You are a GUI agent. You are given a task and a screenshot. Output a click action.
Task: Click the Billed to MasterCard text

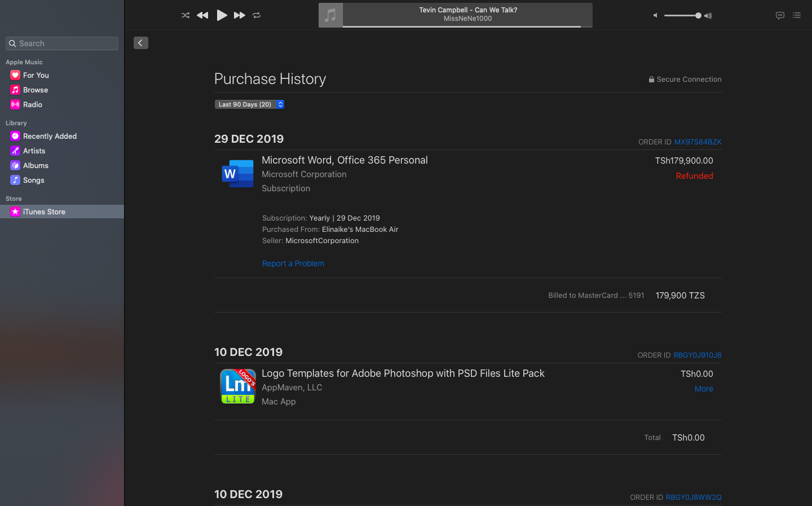596,296
